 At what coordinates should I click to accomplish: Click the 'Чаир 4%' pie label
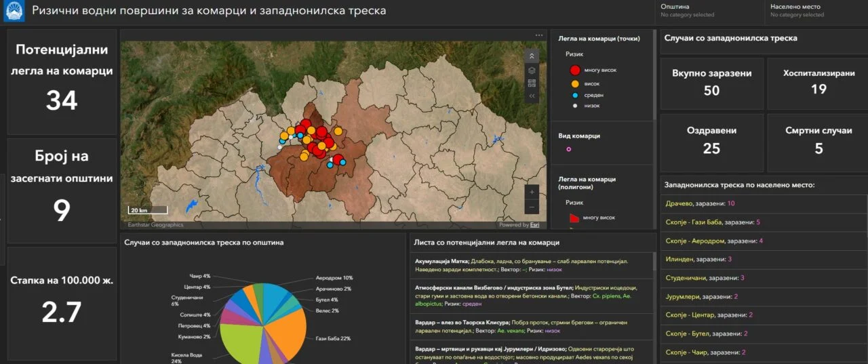coord(199,276)
